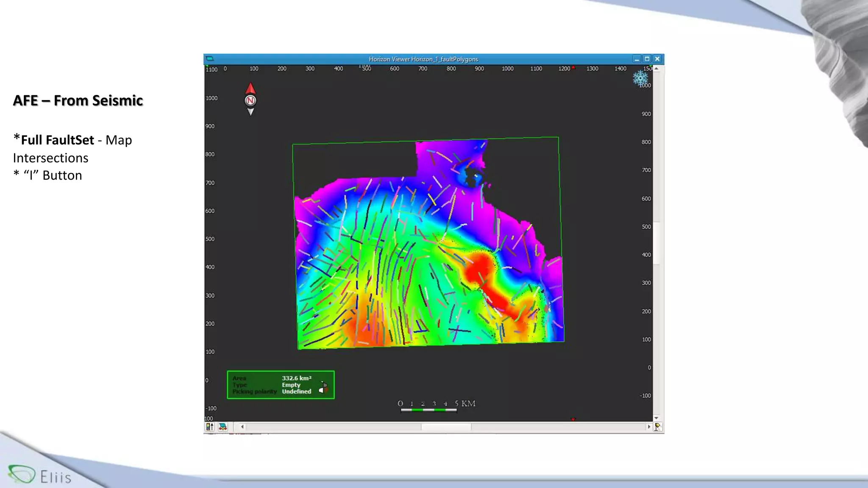868x488 pixels.
Task: Click the horizontal scrollbar right arrow
Action: [649, 427]
